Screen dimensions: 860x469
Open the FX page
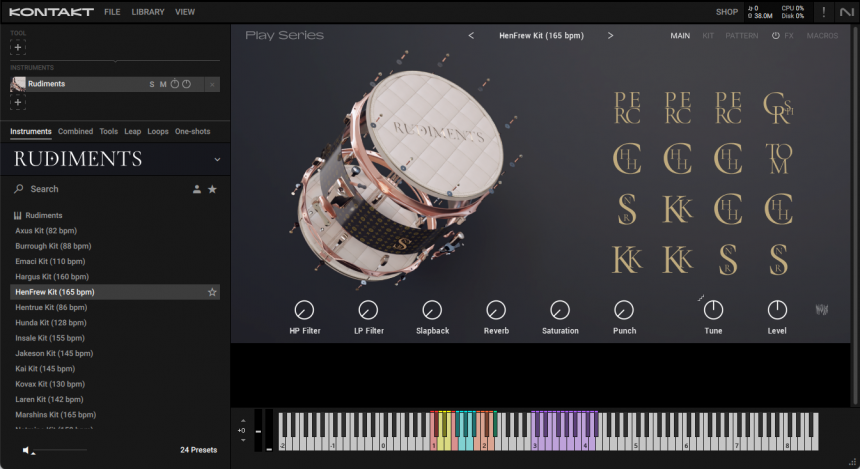click(789, 36)
